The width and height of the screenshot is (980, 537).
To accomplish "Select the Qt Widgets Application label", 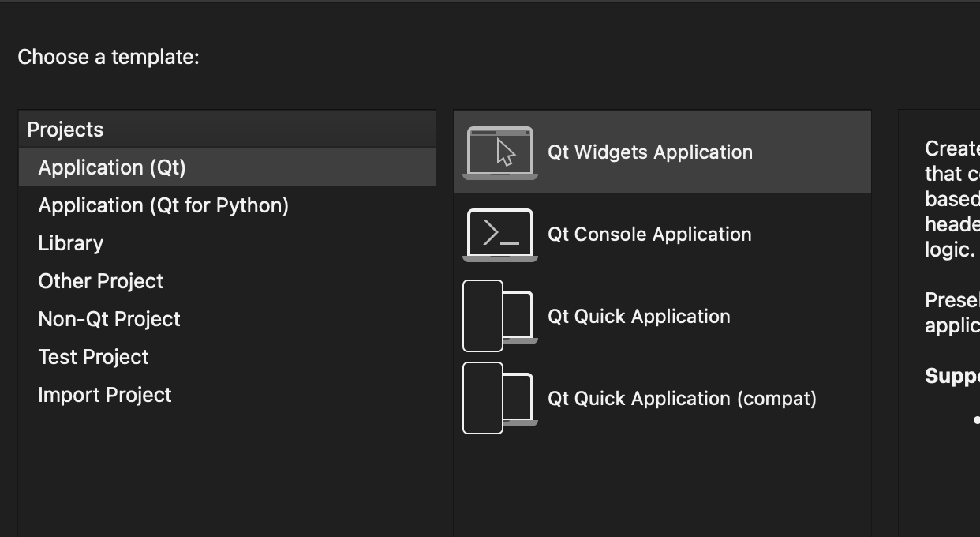I will tap(650, 152).
